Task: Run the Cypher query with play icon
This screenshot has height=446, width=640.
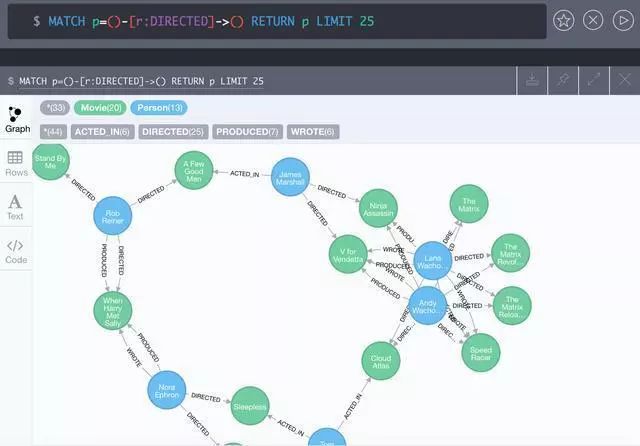Action: tap(623, 20)
